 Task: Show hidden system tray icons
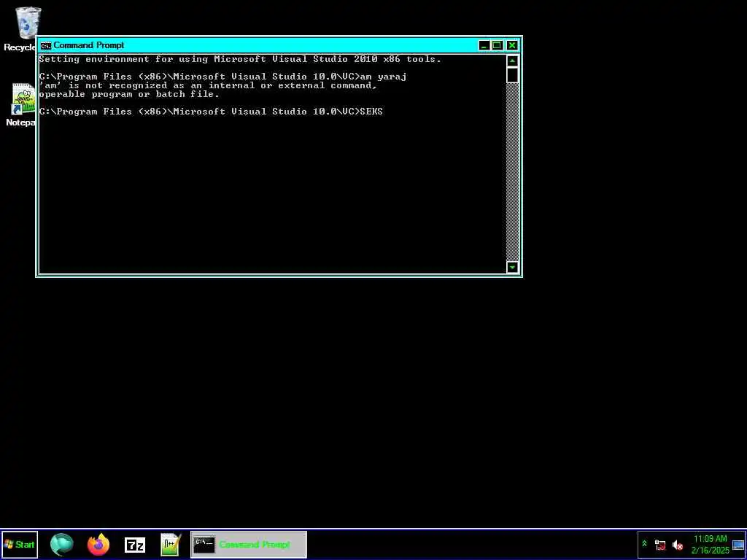[x=645, y=544]
